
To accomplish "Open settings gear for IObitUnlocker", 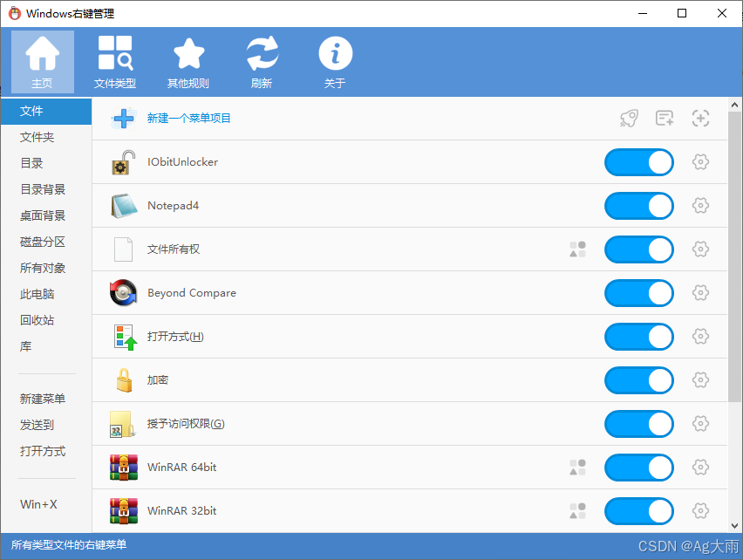I will point(700,162).
